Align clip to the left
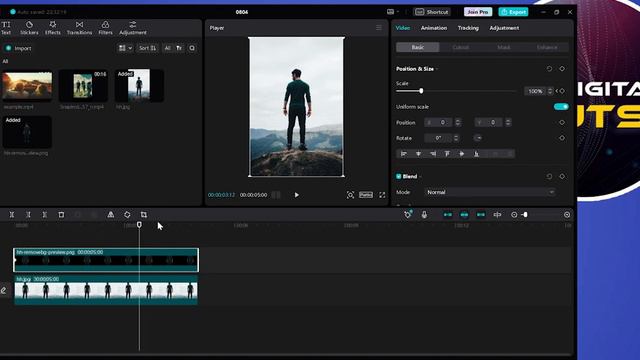Image resolution: width=640 pixels, height=360 pixels. point(404,154)
